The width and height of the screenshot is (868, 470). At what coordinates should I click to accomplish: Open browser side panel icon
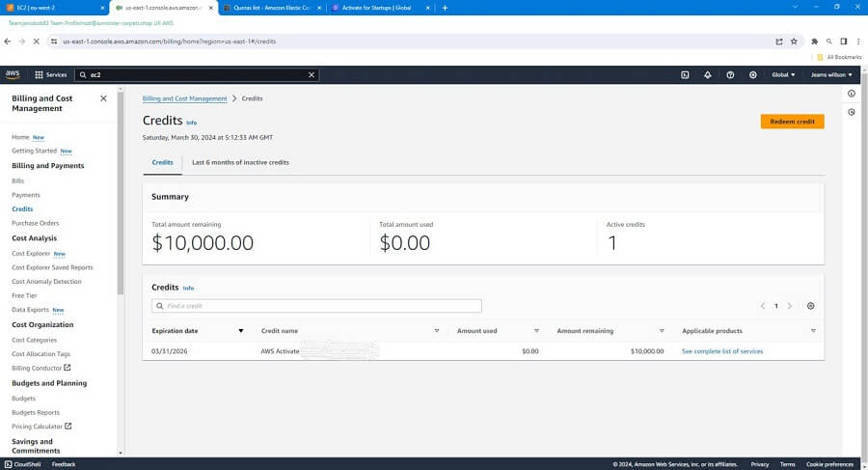click(844, 41)
